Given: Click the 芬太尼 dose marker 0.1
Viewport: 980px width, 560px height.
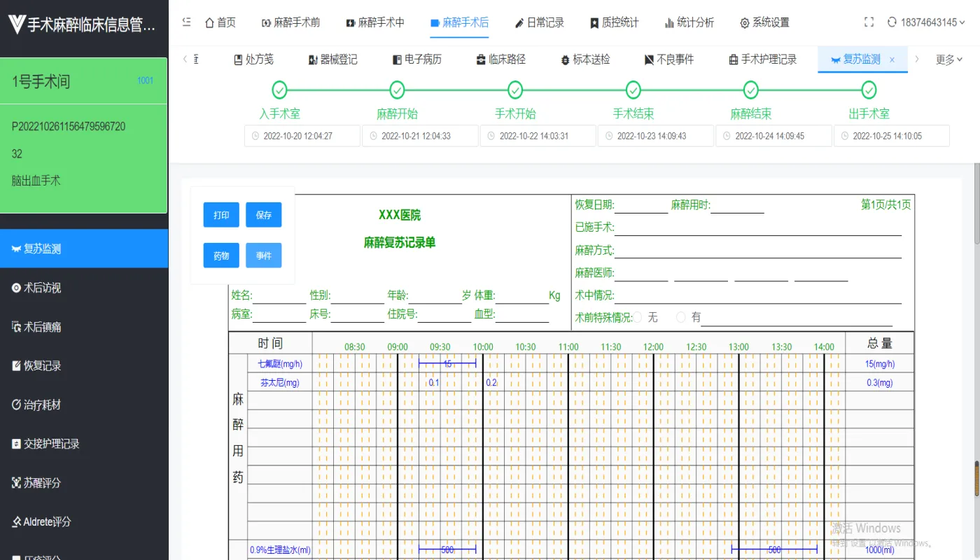Looking at the screenshot, I should (434, 383).
